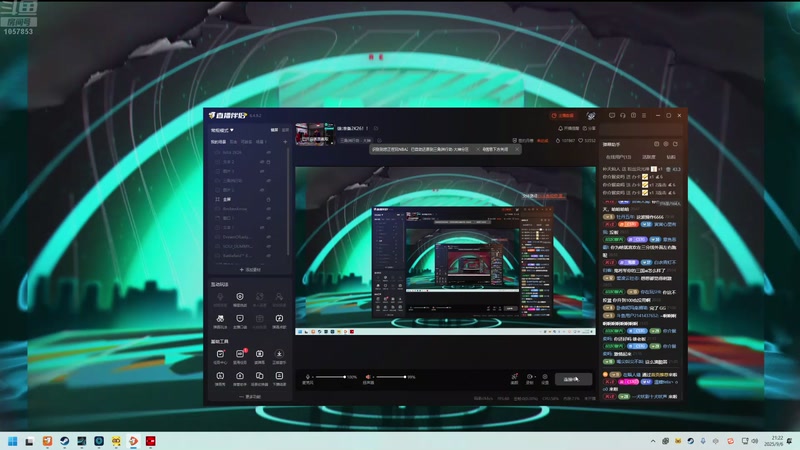Adjust the microphone volume slider
The image size is (800, 450).
330,377
